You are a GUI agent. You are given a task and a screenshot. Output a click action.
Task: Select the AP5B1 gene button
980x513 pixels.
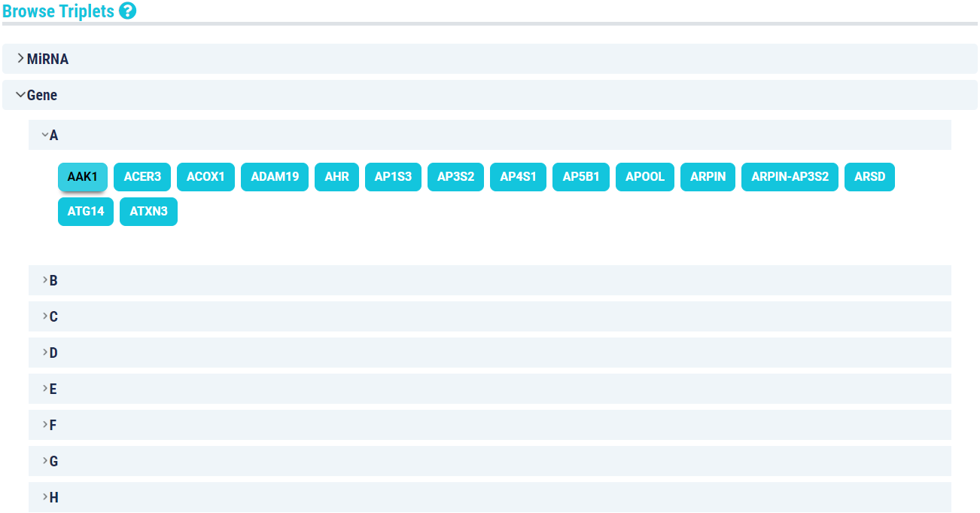[581, 177]
